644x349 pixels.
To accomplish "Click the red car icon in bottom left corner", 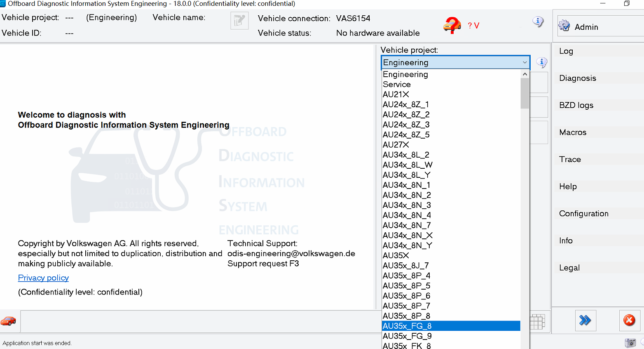I will pos(9,321).
